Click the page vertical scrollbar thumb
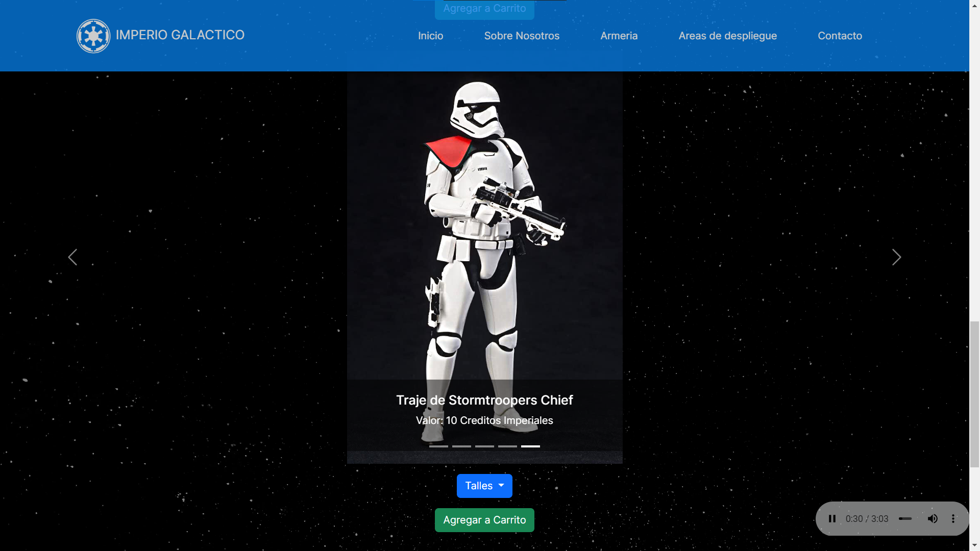980x551 pixels. point(974,394)
